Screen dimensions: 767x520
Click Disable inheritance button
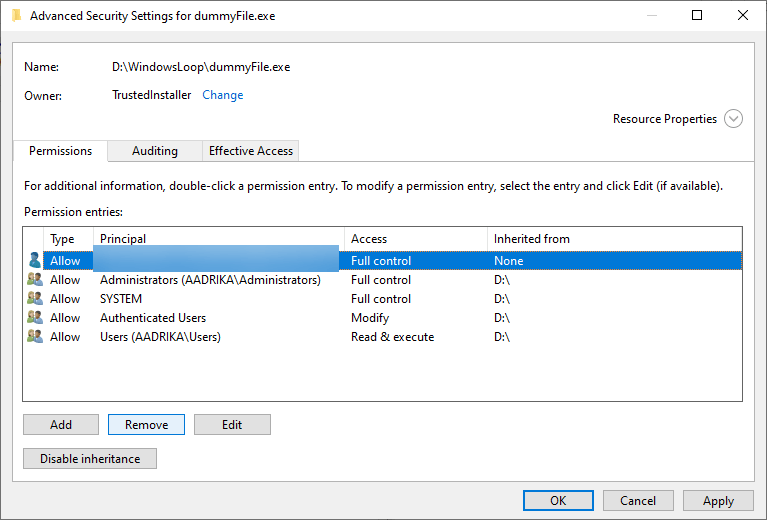[90, 459]
